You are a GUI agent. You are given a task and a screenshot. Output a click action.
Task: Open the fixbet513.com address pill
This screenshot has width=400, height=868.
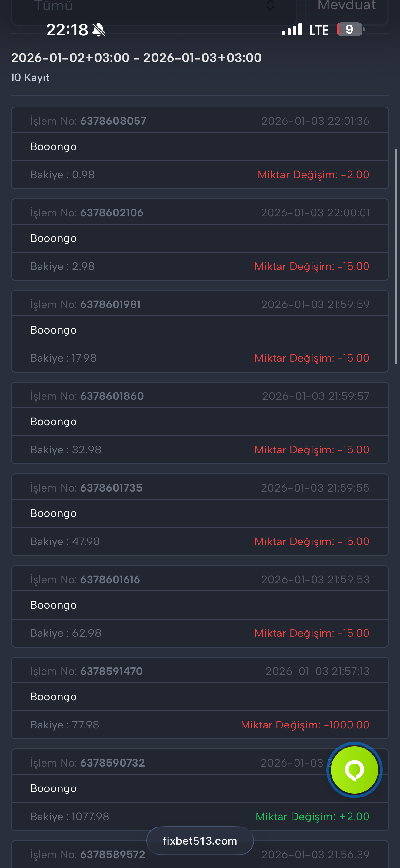(200, 841)
